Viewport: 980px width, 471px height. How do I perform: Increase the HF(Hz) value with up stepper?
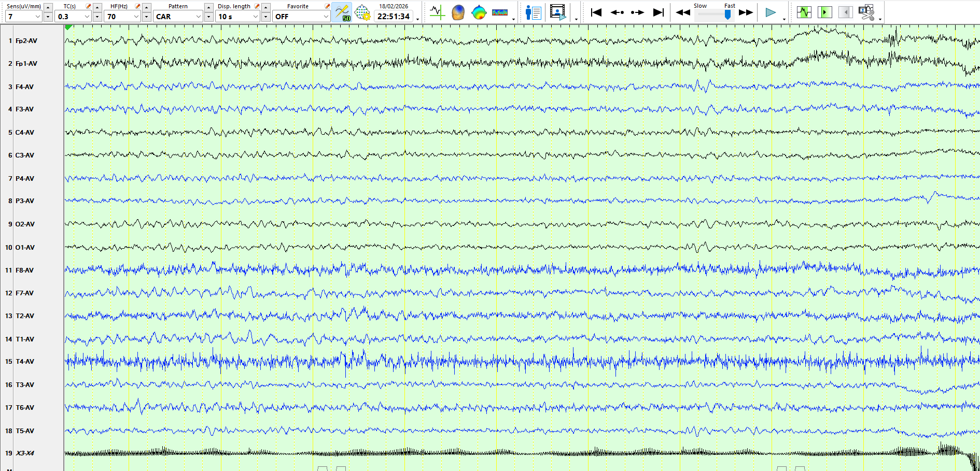tap(147, 7)
